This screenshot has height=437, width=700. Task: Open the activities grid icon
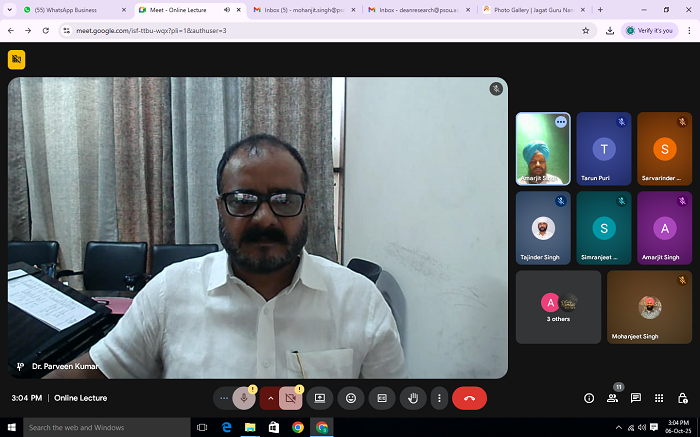(659, 398)
